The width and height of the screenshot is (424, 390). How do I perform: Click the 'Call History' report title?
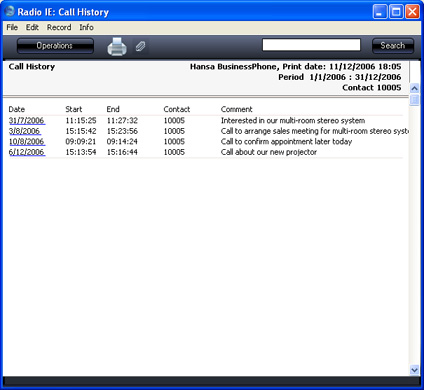(32, 67)
